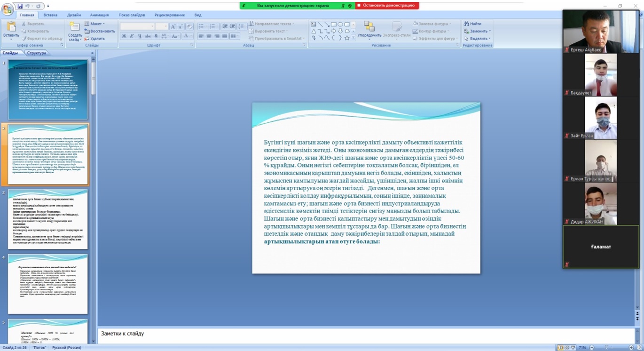This screenshot has height=351, width=644.
Task: Toggle numbered list
Action: [x=213, y=27]
